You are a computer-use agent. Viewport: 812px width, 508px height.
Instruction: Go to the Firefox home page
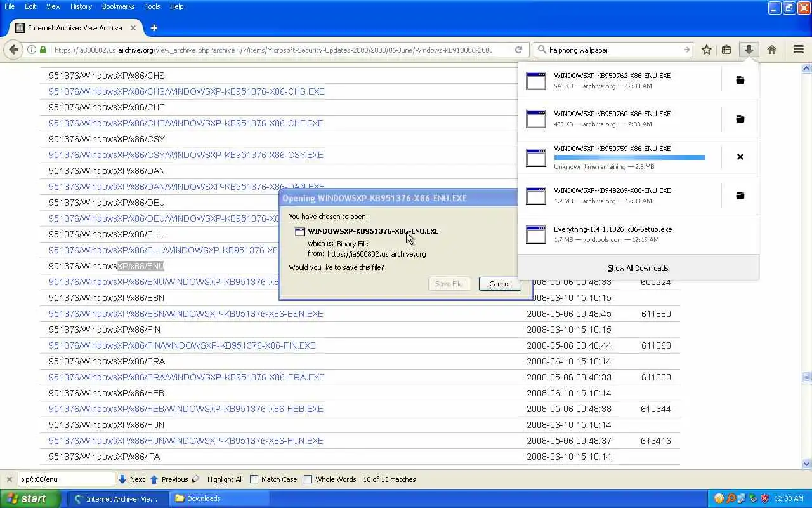pos(771,50)
